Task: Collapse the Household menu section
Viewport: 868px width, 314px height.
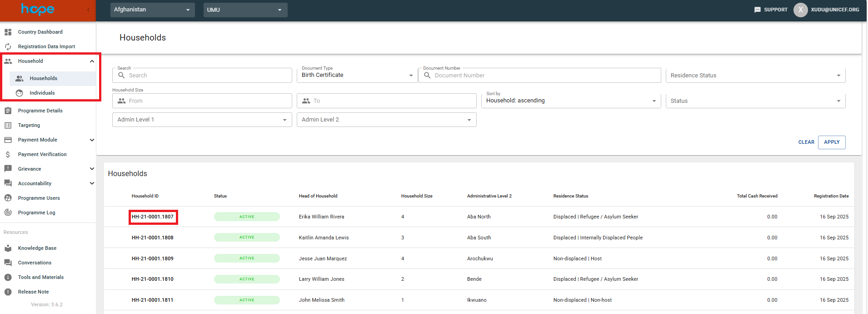Action: tap(92, 61)
